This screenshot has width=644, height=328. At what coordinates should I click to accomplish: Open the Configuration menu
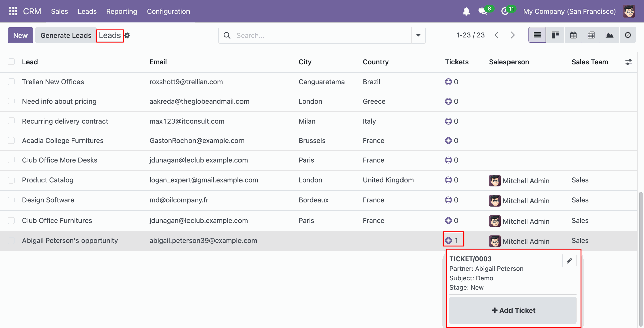click(x=168, y=11)
